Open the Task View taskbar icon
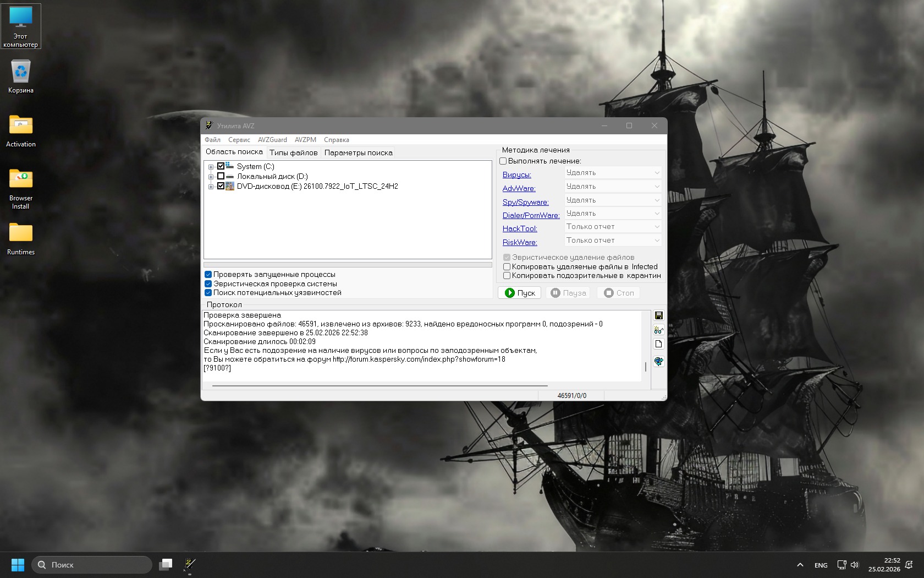 tap(166, 564)
